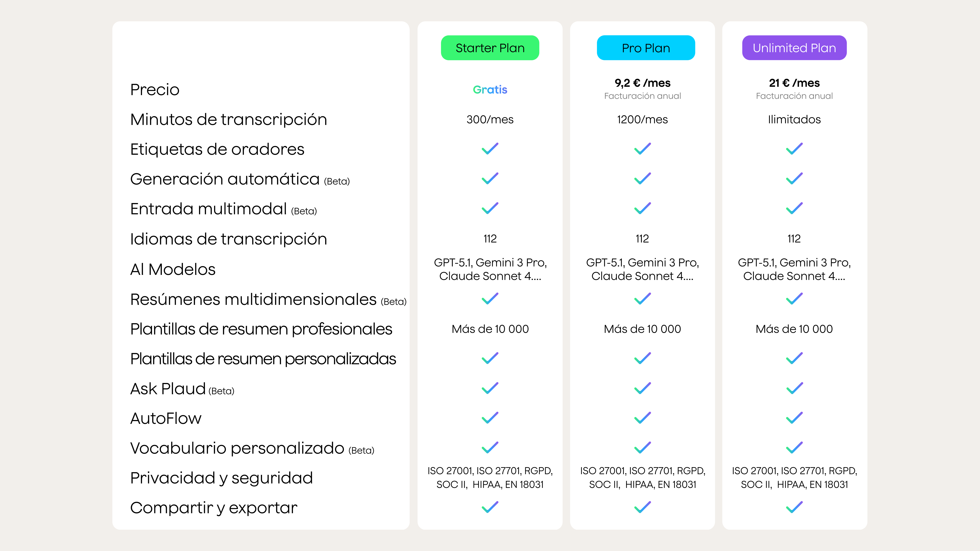Image resolution: width=980 pixels, height=551 pixels.
Task: Click Pro Plan's Ask Plaud checkmark
Action: [x=642, y=388]
